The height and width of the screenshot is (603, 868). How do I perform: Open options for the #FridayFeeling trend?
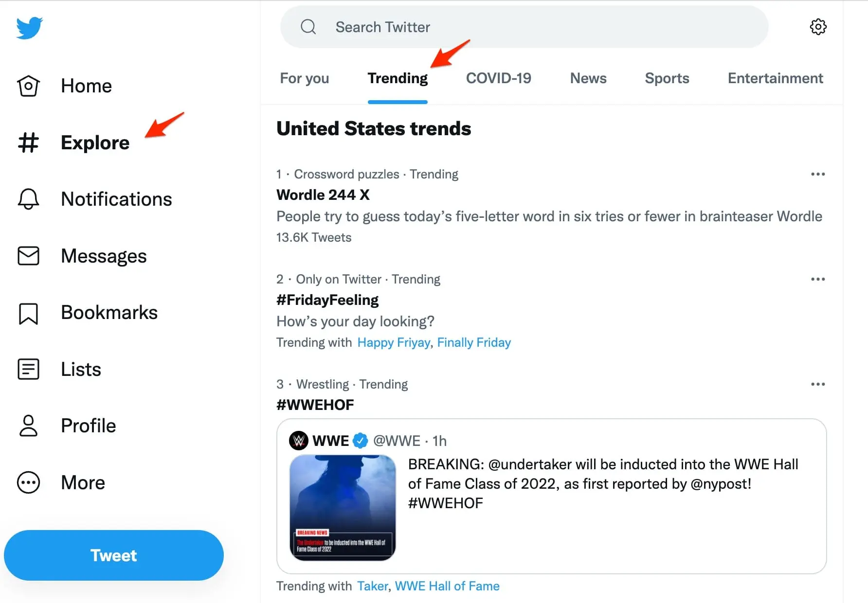[x=818, y=279]
